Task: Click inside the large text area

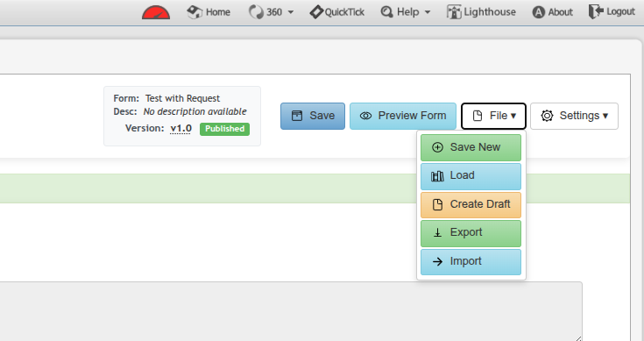Action: [291, 311]
